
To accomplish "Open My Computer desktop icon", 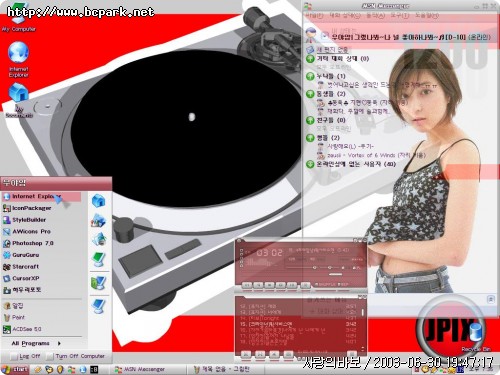I will [18, 20].
